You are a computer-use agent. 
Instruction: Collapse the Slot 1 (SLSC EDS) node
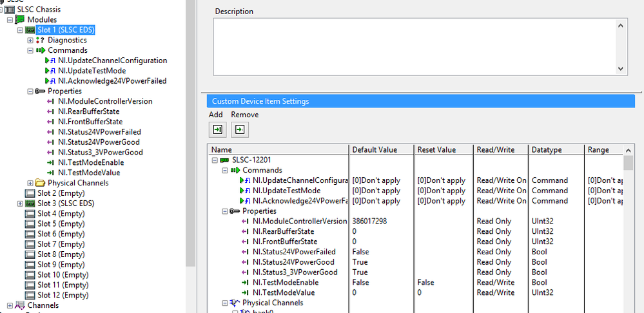point(20,30)
